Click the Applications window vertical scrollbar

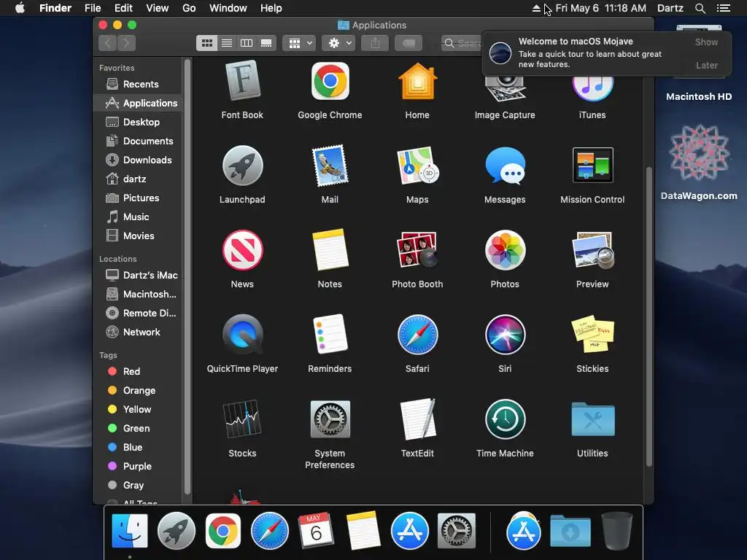649,316
